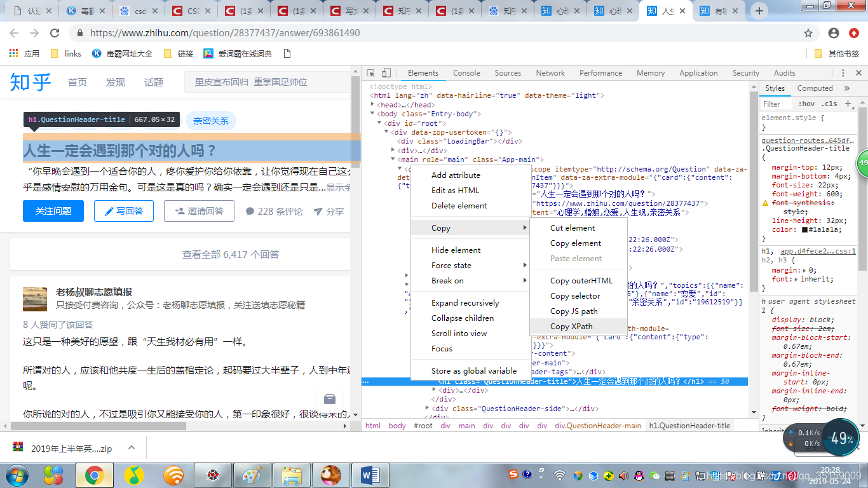This screenshot has height=488, width=868.
Task: Open the downloaded 2019年上半年英 zip
Action: [x=64, y=448]
